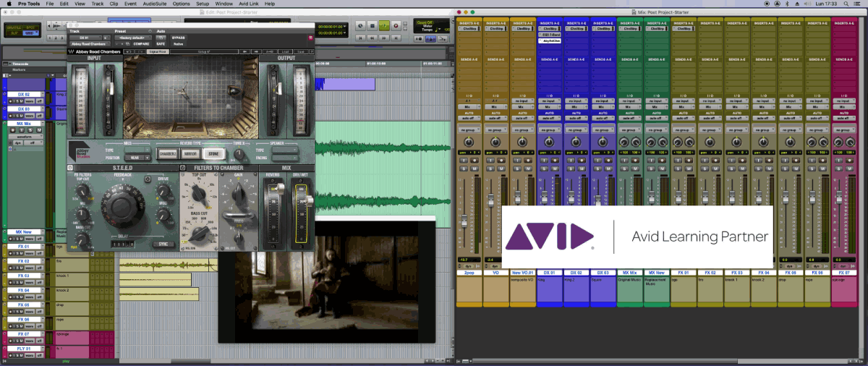Go to the previous preset with the left arrow
This screenshot has width=868, height=366.
click(244, 52)
